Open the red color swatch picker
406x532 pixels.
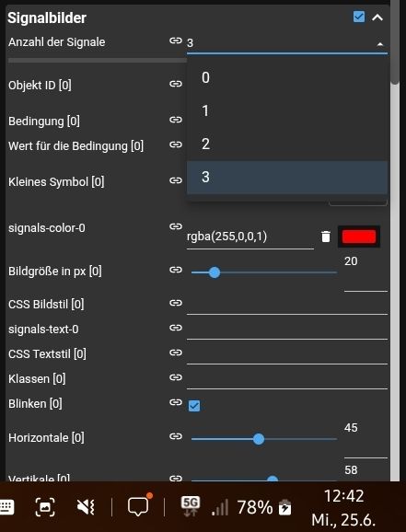(359, 237)
